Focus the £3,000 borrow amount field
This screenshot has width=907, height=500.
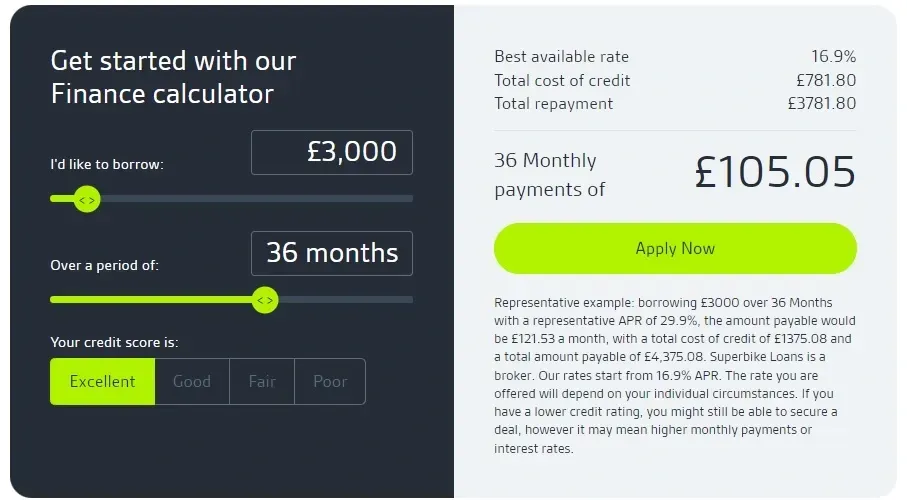[x=332, y=152]
